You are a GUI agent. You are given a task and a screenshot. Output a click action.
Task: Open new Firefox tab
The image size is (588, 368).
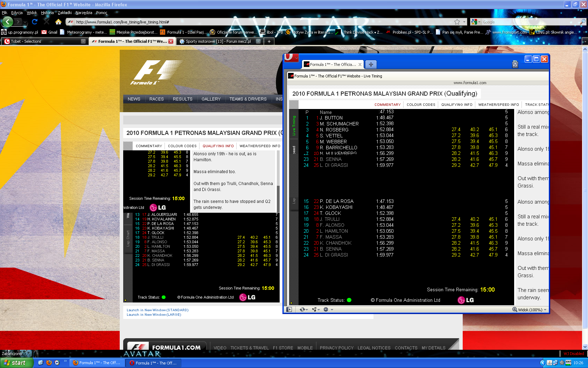coord(269,41)
